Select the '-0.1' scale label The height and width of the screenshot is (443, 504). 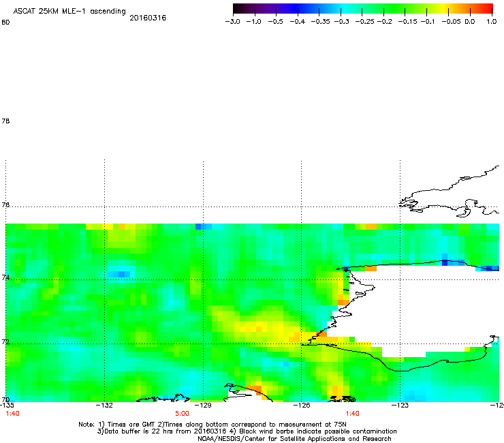point(427,22)
